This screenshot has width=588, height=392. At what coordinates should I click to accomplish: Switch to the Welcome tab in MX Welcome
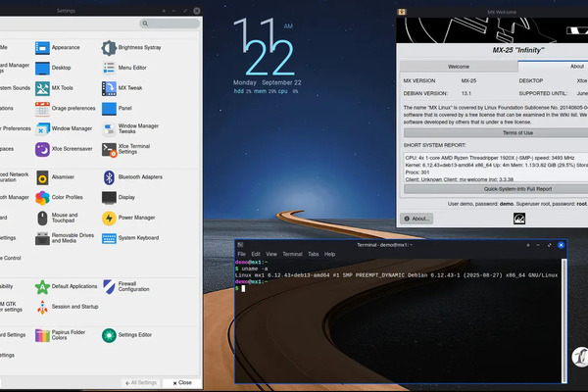pyautogui.click(x=459, y=67)
